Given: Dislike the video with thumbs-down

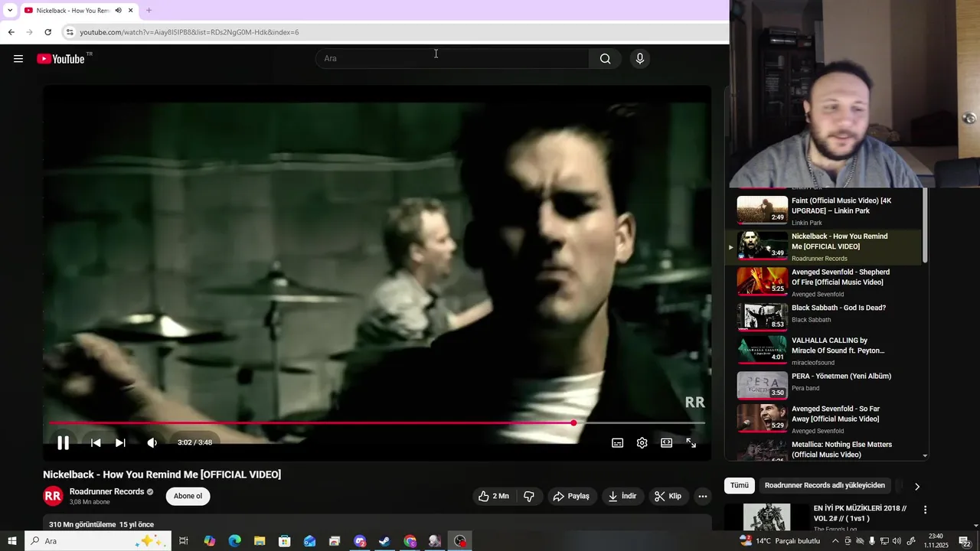Looking at the screenshot, I should click(529, 496).
